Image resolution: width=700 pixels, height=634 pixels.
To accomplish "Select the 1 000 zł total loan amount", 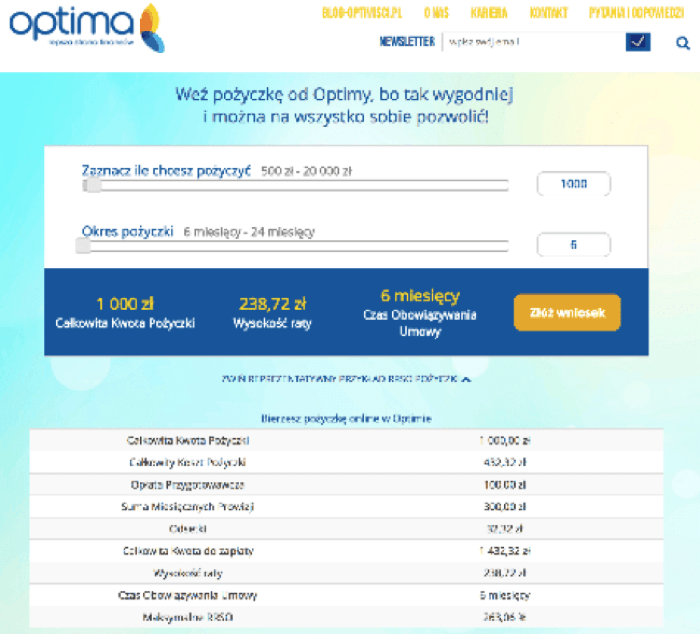I will (x=125, y=304).
